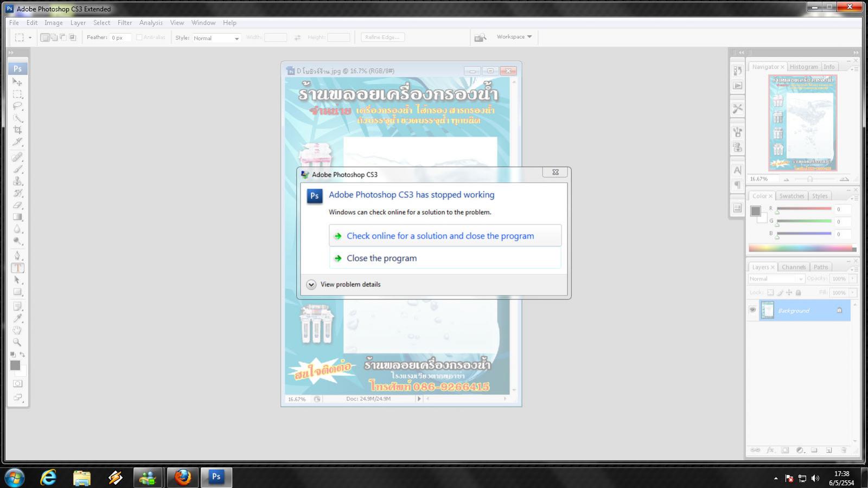Open the Paragraph panel icon
This screenshot has width=868, height=488.
click(x=737, y=185)
